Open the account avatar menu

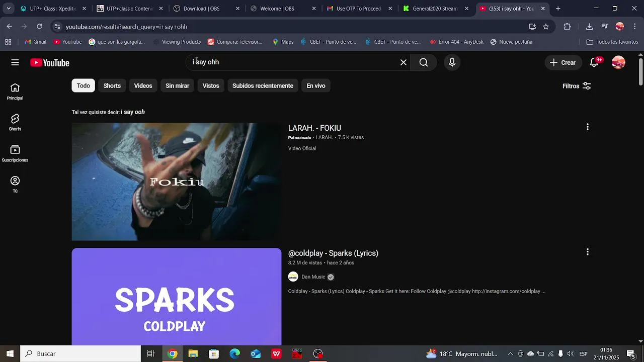(618, 62)
